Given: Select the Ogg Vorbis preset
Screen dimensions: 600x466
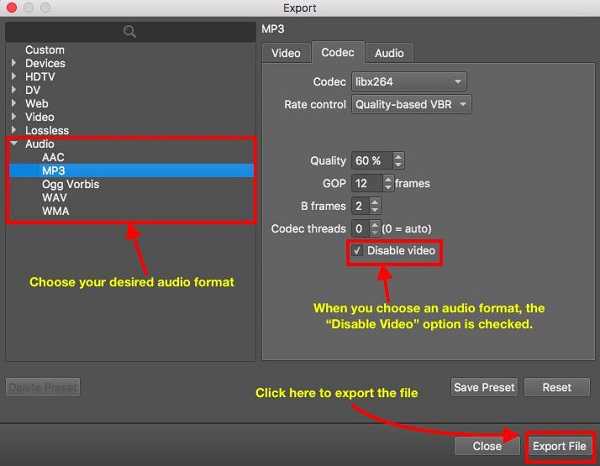Looking at the screenshot, I should click(70, 184).
